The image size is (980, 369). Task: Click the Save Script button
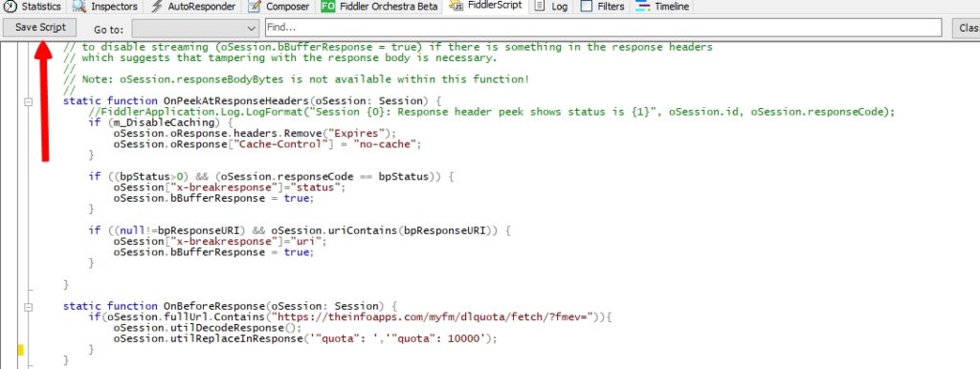coord(40,28)
